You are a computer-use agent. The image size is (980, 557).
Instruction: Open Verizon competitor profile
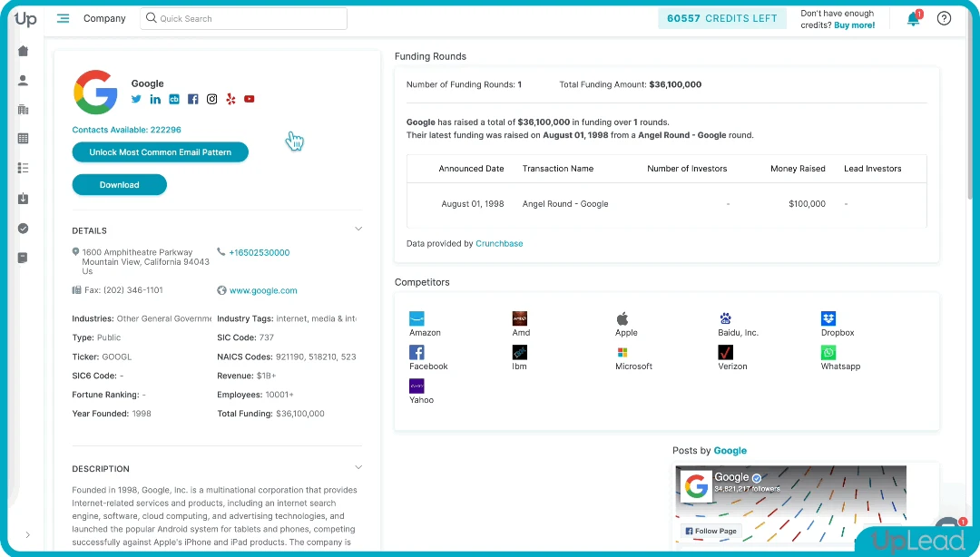(732, 358)
